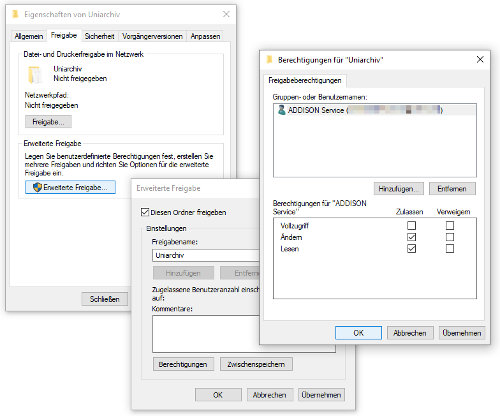The height and width of the screenshot is (416, 500).
Task: Click the Uniarchiv folder icon under Datei- und Druckerfreigabe
Action: [x=35, y=75]
